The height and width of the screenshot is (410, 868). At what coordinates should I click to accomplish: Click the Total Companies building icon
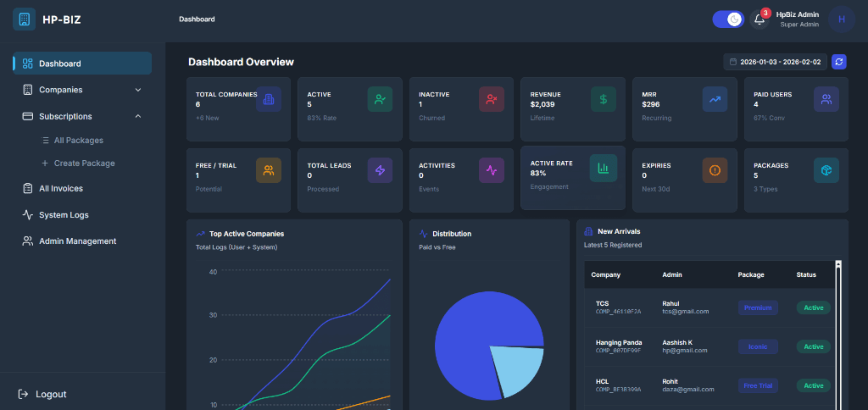point(269,100)
